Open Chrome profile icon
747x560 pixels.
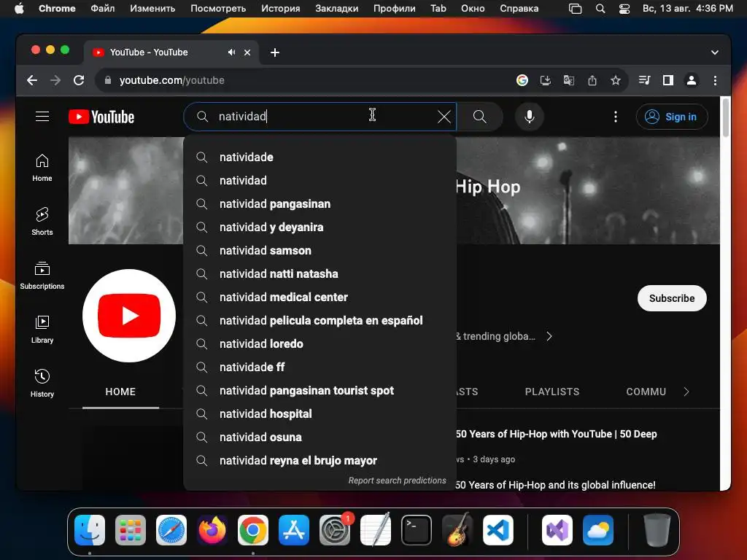[692, 80]
